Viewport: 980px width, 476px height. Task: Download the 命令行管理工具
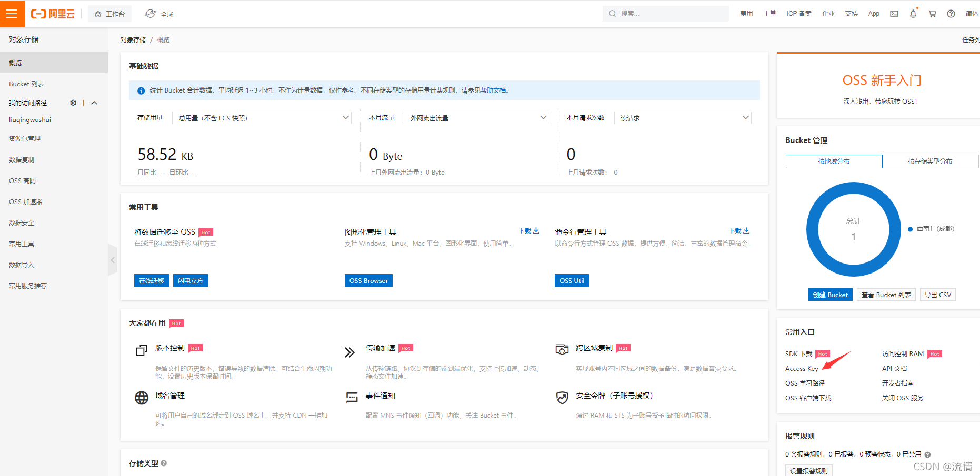[739, 231]
